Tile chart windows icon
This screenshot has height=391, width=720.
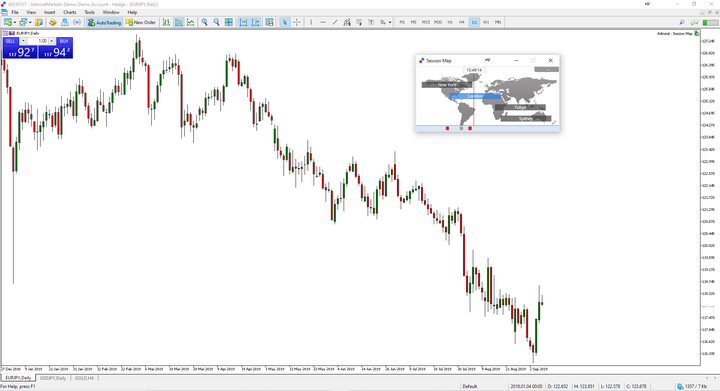coord(229,22)
